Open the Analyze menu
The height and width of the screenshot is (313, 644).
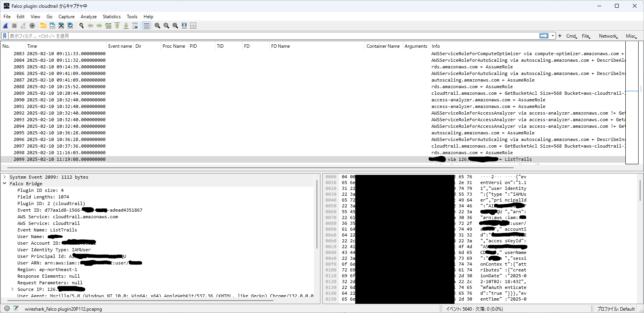[x=88, y=17]
